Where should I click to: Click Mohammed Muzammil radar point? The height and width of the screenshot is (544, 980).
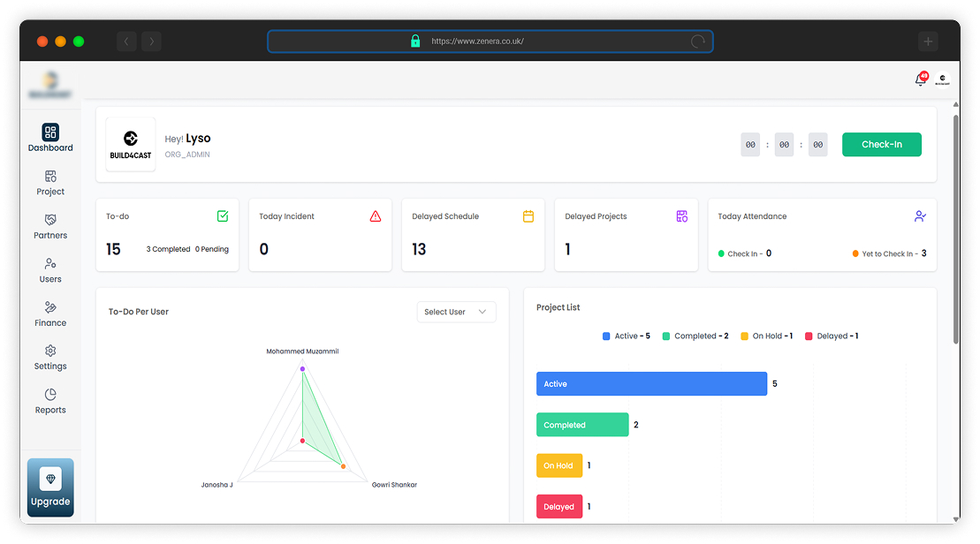click(x=302, y=369)
